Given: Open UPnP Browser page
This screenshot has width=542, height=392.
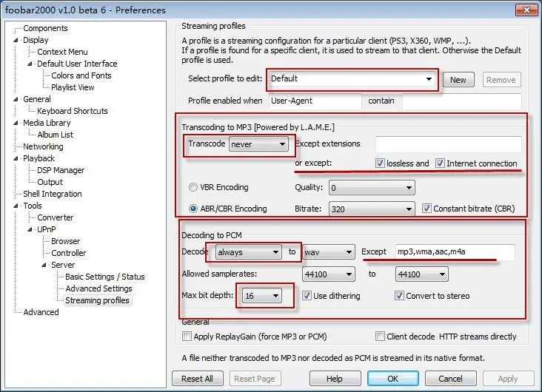Looking at the screenshot, I should tap(65, 241).
